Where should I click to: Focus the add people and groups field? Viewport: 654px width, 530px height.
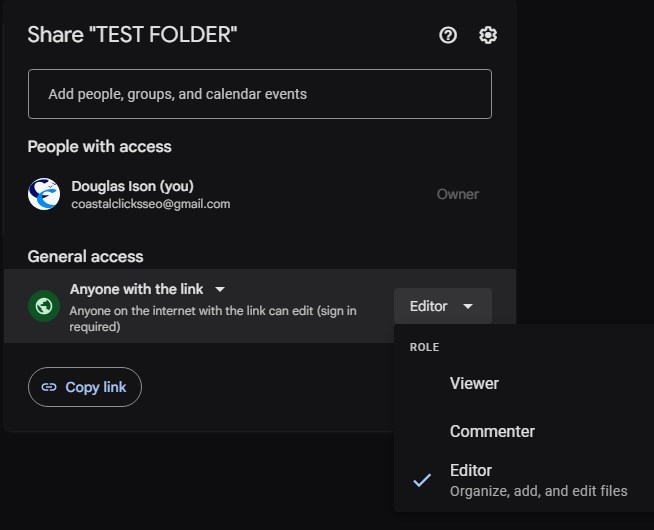259,94
